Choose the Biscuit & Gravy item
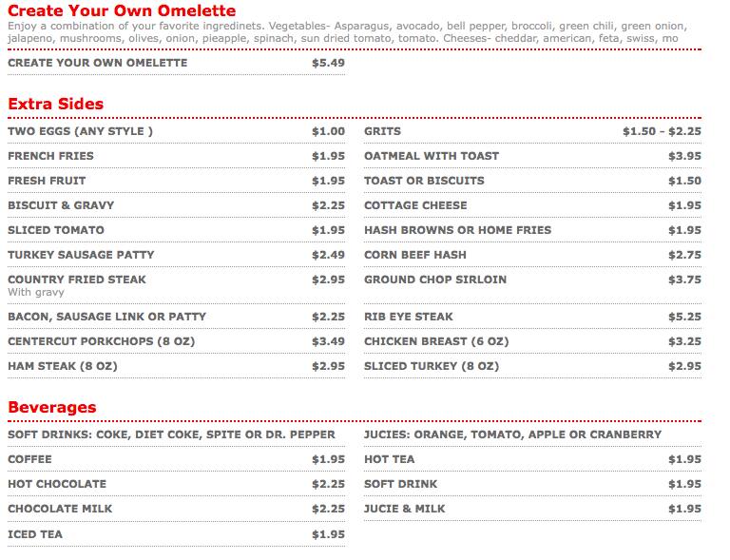Viewport: 730px width, 560px height. pos(61,205)
